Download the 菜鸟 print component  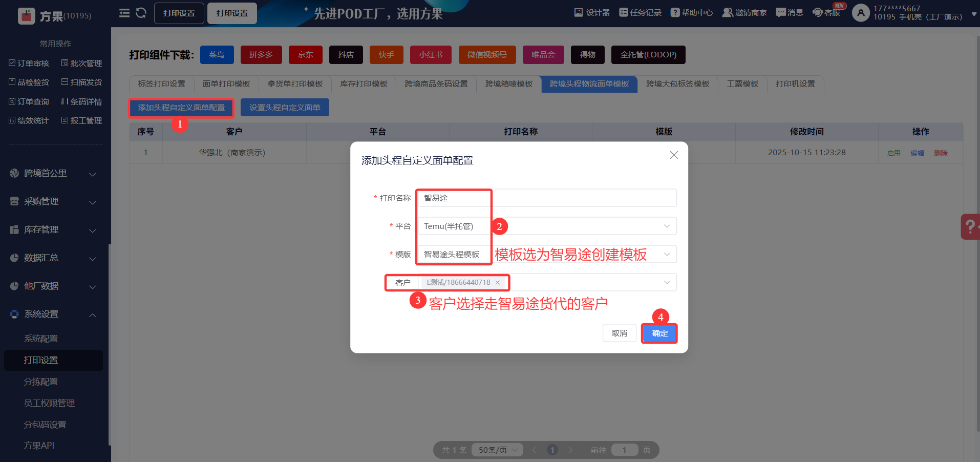coord(217,55)
